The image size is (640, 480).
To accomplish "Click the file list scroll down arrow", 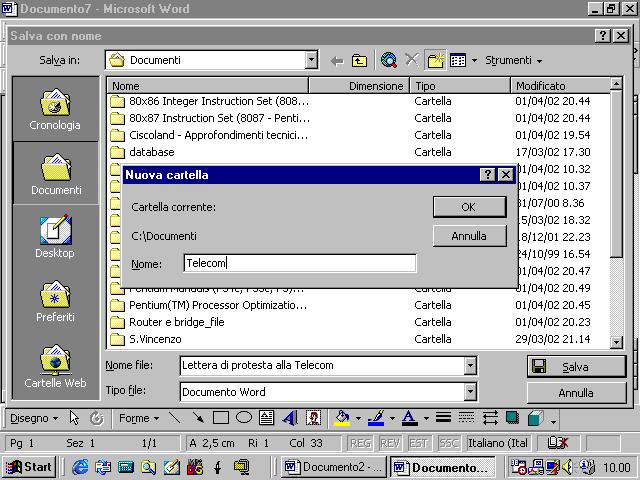I will 616,342.
